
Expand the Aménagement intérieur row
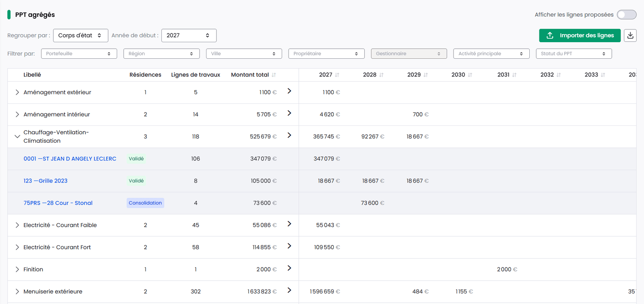(x=17, y=115)
